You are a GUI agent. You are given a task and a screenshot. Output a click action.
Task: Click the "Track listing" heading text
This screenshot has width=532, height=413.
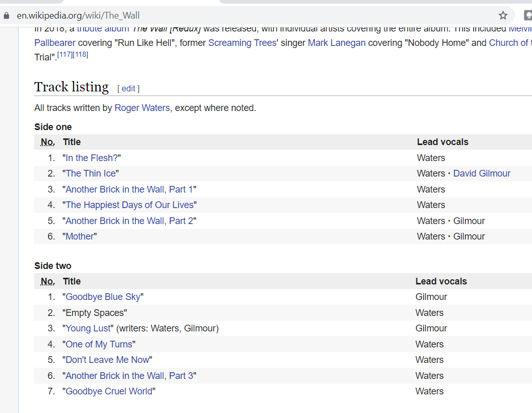click(71, 87)
